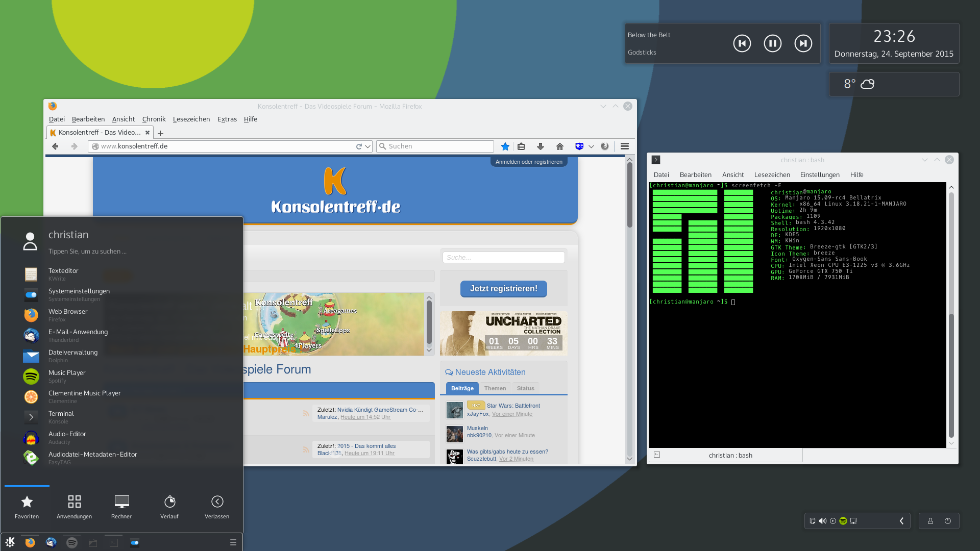Open Spotify from the taskbar
Image resolution: width=980 pixels, height=551 pixels.
(72, 542)
